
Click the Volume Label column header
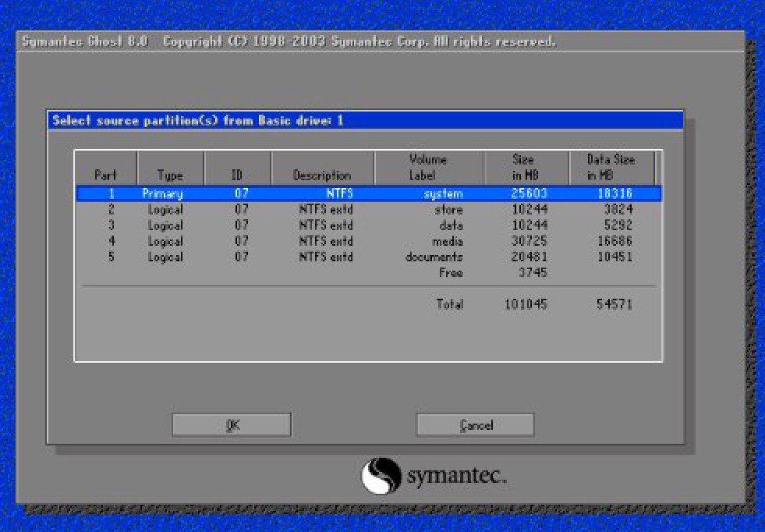point(428,168)
